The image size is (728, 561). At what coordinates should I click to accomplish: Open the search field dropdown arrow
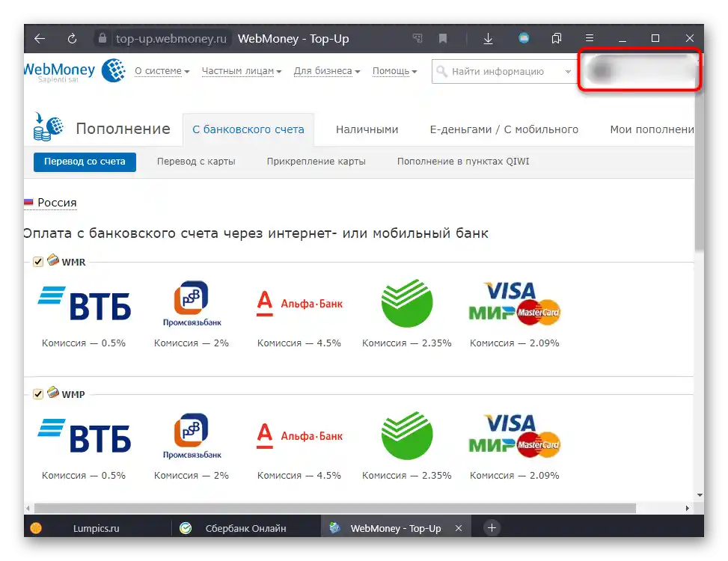[568, 72]
